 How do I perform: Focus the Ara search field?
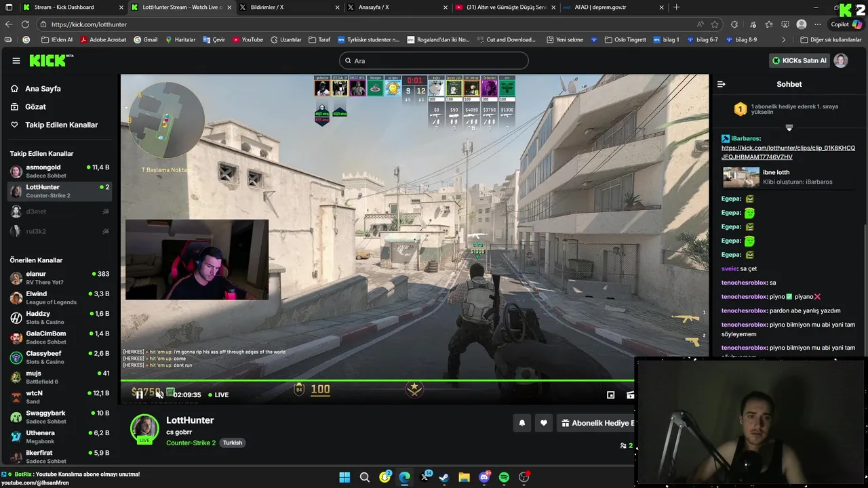point(433,60)
